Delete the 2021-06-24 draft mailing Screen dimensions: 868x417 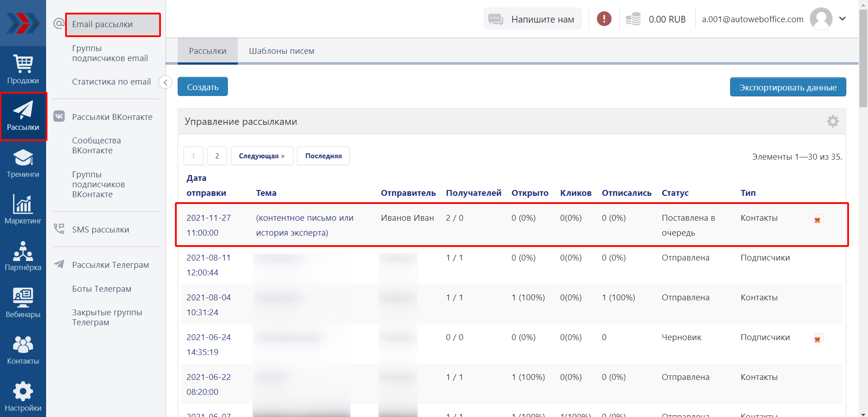point(817,339)
